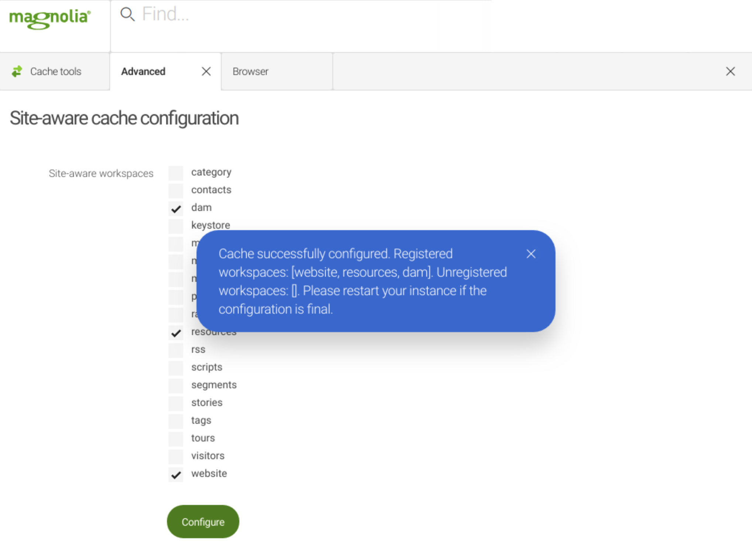Enable the contacts workspace checkbox
Viewport: 752px width, 560px height.
click(176, 189)
